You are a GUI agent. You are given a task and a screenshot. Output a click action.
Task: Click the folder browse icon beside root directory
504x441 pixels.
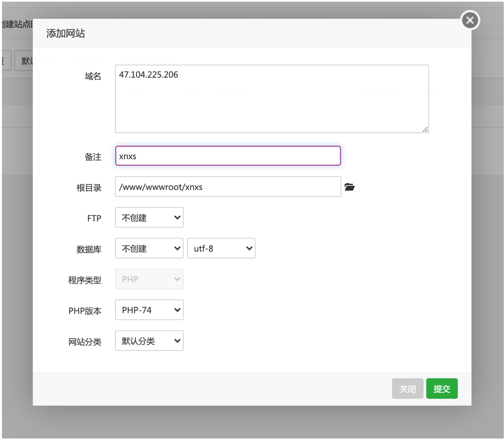(349, 187)
